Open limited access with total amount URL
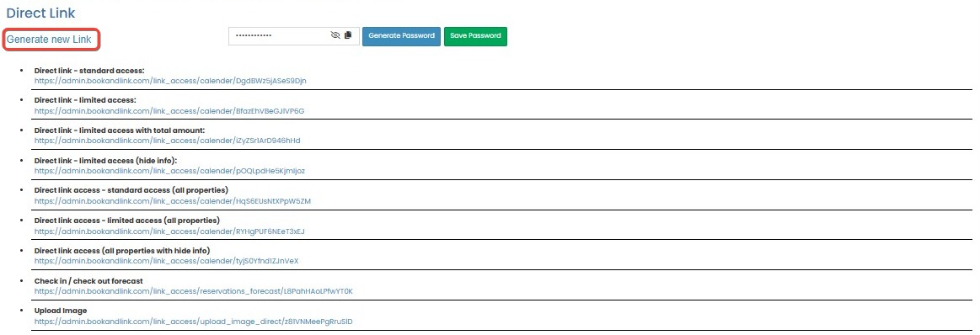The width and height of the screenshot is (980, 335). pos(168,141)
